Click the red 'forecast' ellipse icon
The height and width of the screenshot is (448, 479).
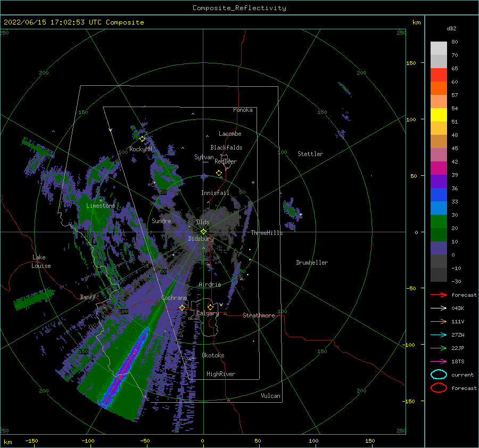pos(439,388)
